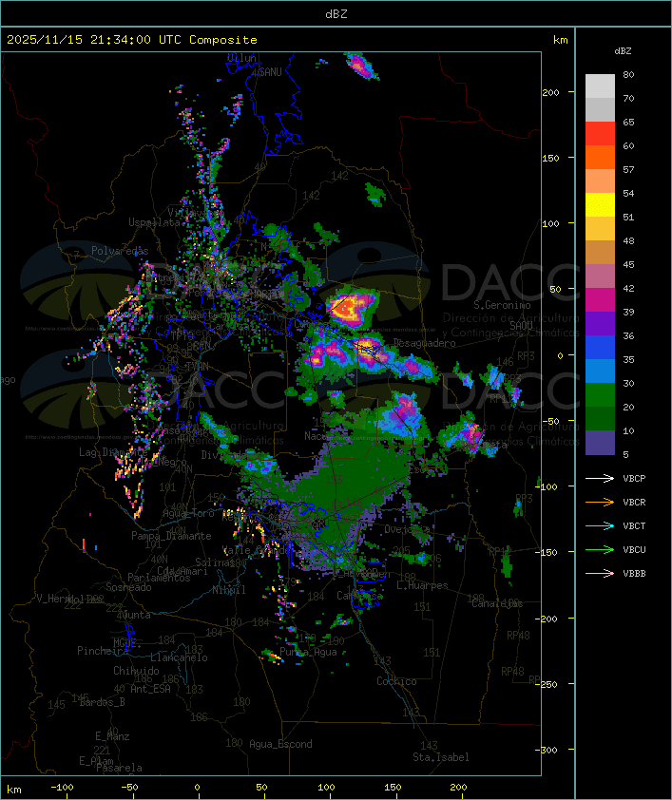Click the dBZ title in the top bar
The height and width of the screenshot is (800, 672).
tap(336, 13)
